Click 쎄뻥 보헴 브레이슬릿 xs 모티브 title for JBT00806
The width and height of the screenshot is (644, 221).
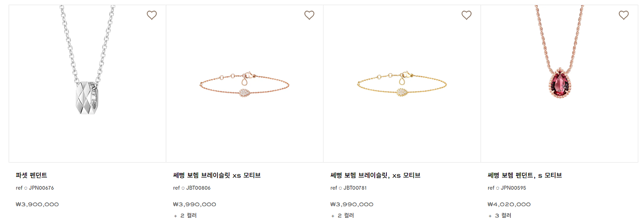pos(217,175)
